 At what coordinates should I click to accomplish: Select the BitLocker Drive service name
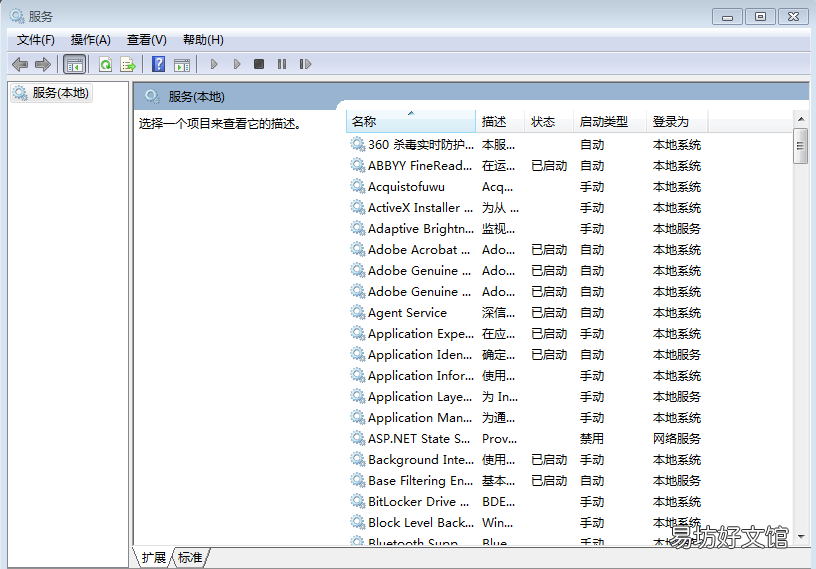click(x=419, y=502)
